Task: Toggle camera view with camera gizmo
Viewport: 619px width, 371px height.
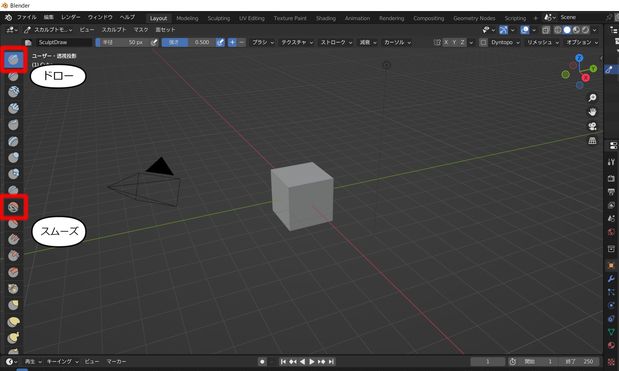Action: 592,126
